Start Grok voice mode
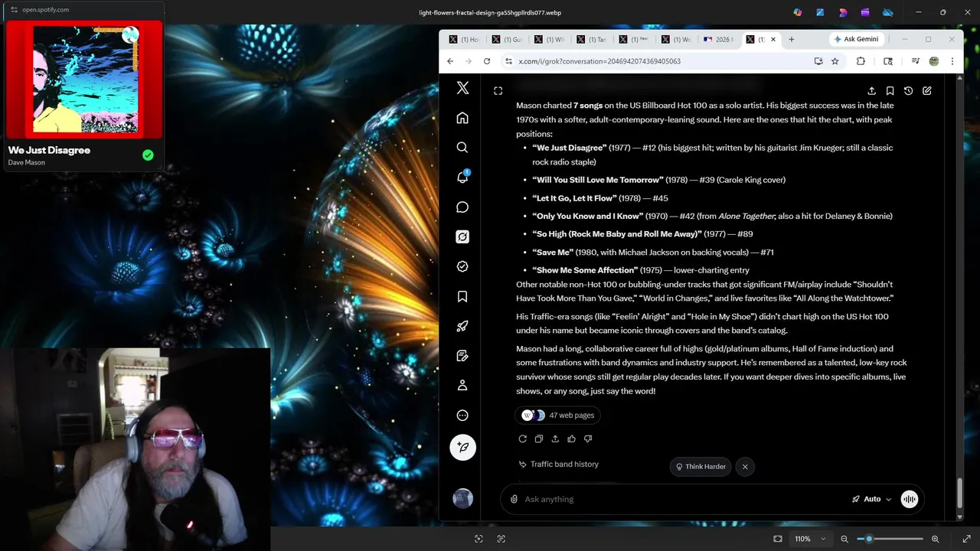Image resolution: width=980 pixels, height=551 pixels. point(910,499)
